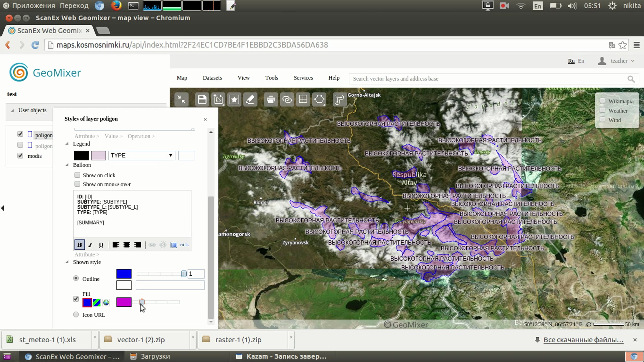Toggle bold formatting in balloon editor
The height and width of the screenshot is (362, 644).
pyautogui.click(x=79, y=245)
